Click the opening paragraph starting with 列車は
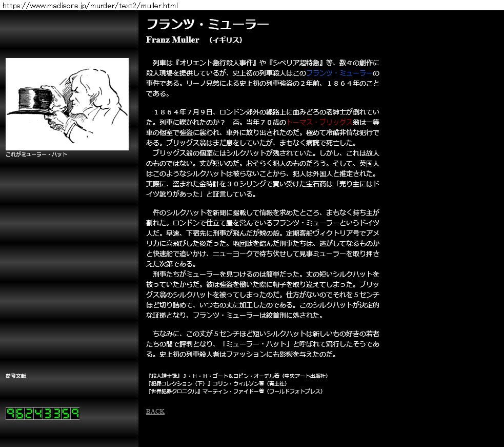This screenshot has width=504, height=447. point(263,78)
